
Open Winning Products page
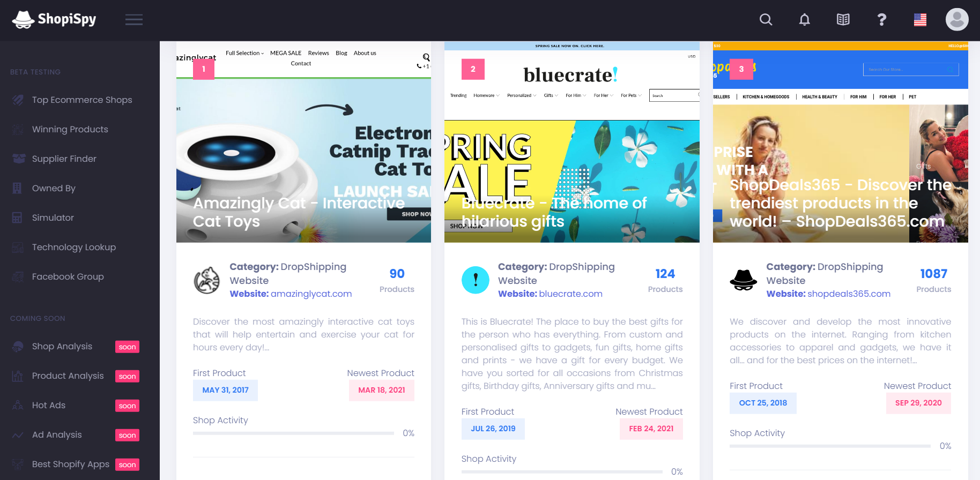(x=70, y=130)
